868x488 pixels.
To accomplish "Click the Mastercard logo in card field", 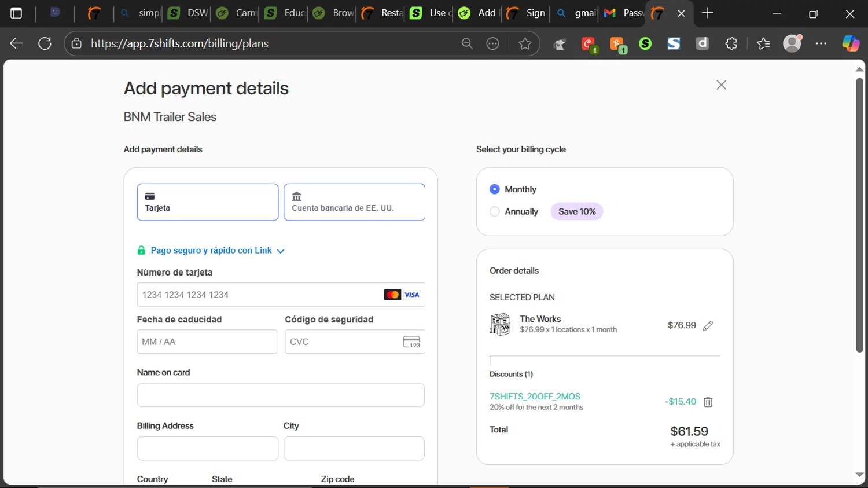I will tap(392, 295).
